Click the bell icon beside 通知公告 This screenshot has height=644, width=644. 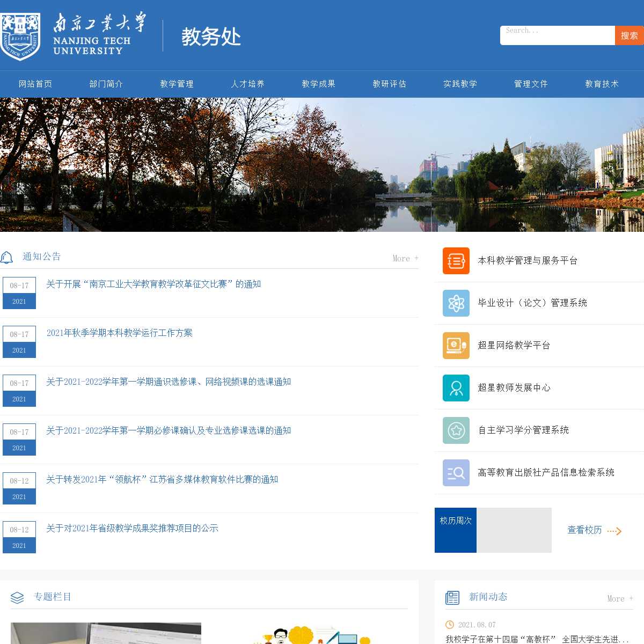tap(7, 258)
